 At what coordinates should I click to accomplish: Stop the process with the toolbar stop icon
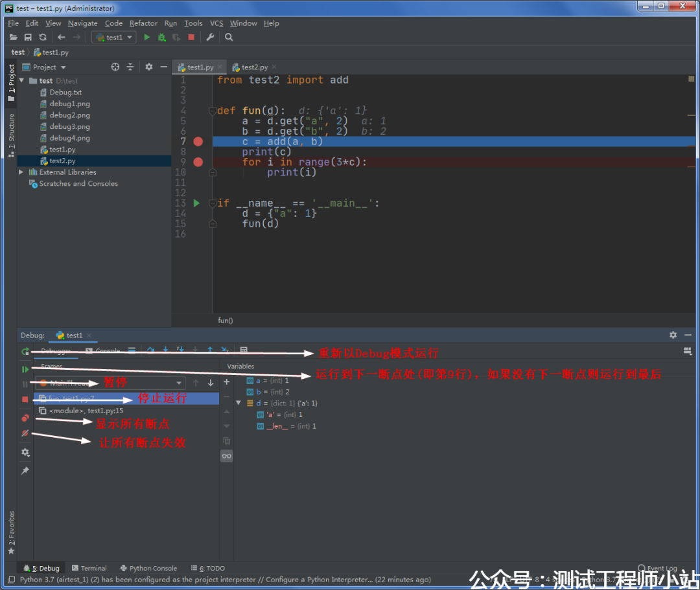point(191,38)
